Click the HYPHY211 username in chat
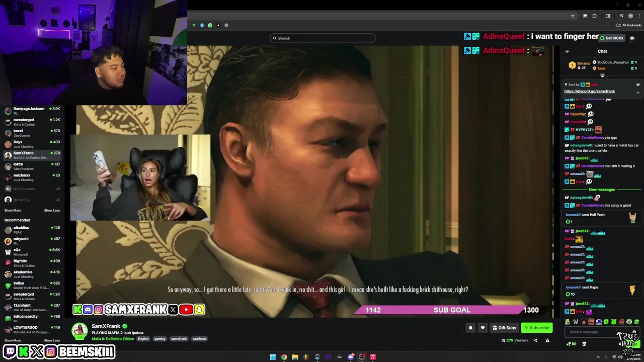644x362 pixels. [x=584, y=130]
